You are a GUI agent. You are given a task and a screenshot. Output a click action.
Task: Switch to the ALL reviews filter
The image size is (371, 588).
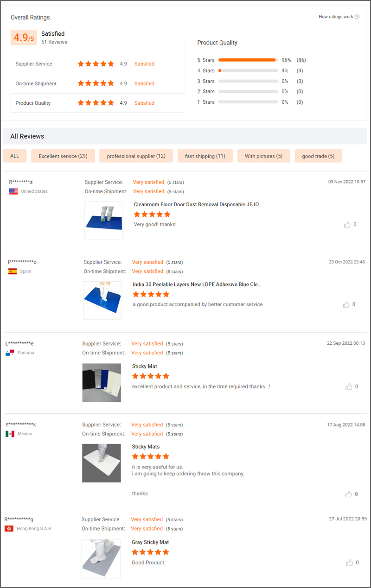(x=14, y=156)
